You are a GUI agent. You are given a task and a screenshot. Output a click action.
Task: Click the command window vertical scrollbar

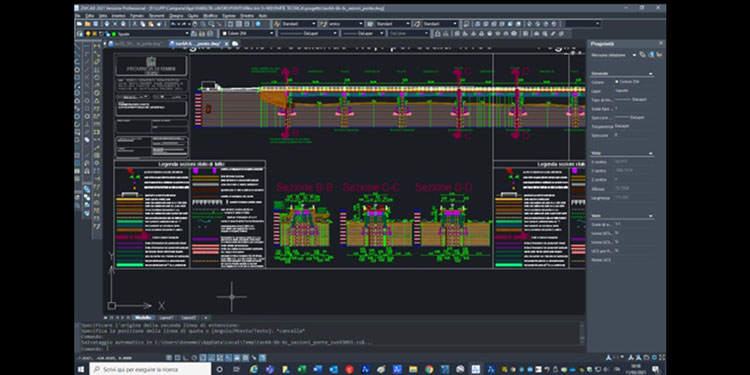click(x=582, y=333)
